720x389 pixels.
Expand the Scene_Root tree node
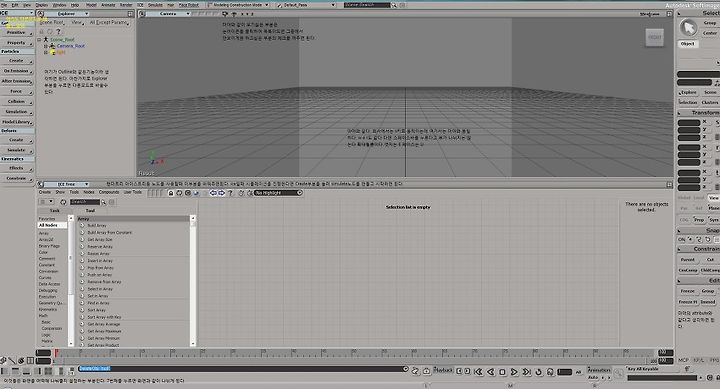[x=39, y=40]
